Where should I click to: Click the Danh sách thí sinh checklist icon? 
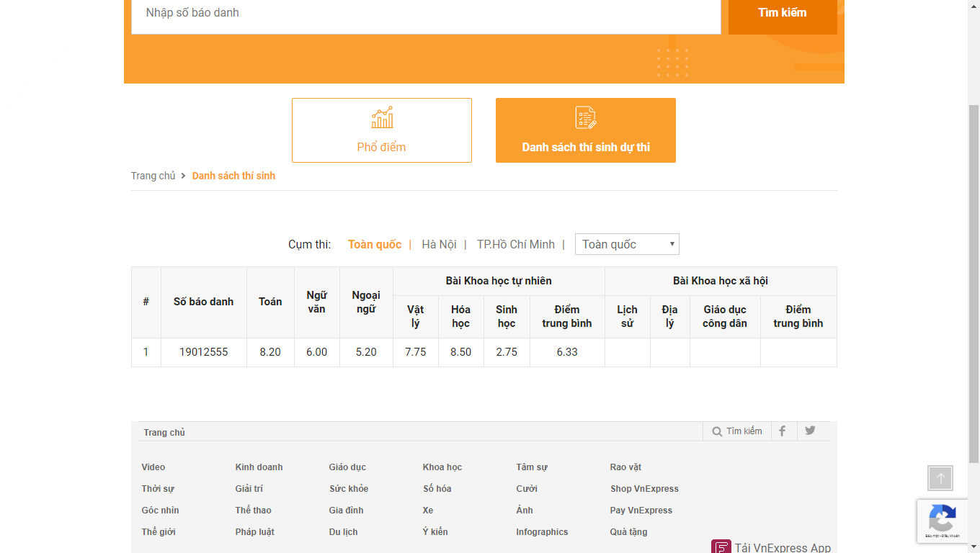tap(585, 117)
